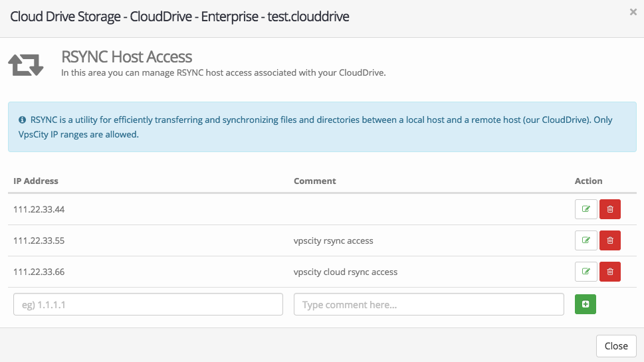The width and height of the screenshot is (644, 362).
Task: Edit the 111.22.33.55 host entry
Action: tap(586, 240)
